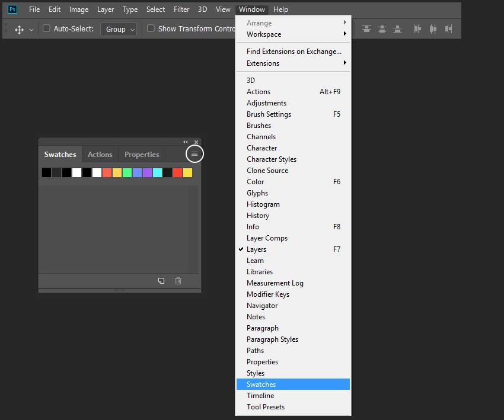Click Align bottom edges icon
The image size is (504, 420).
pyautogui.click(x=397, y=29)
